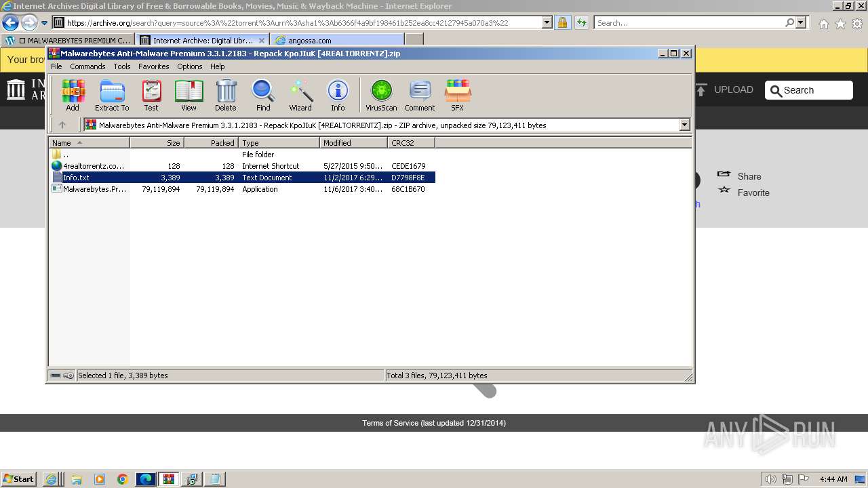The height and width of the screenshot is (488, 868).
Task: Click the archive.org Search field
Action: 809,90
